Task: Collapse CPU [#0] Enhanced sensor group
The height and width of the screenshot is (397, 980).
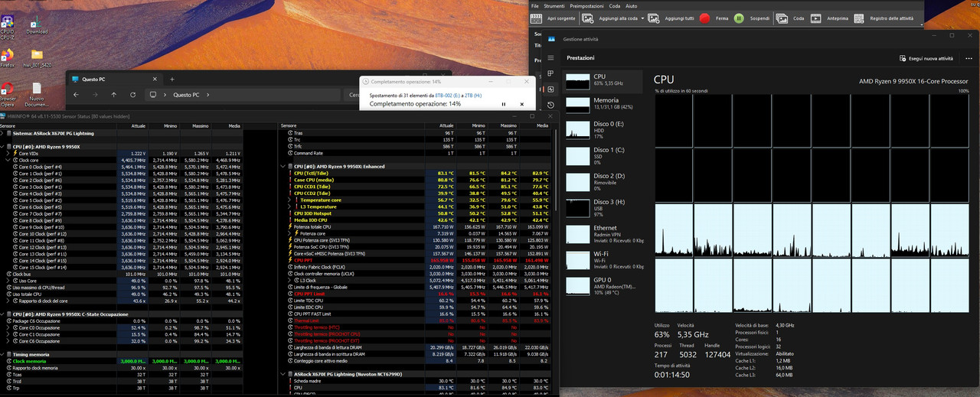Action: click(284, 166)
